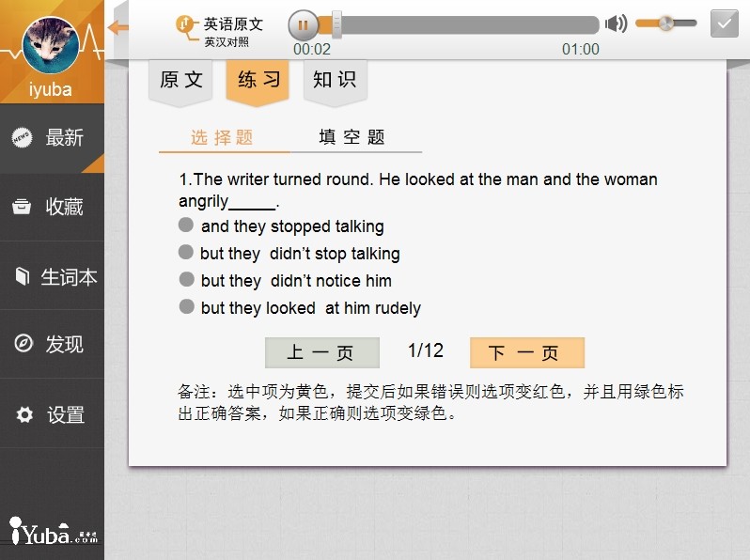Image resolution: width=750 pixels, height=560 pixels.
Task: Click the volume slider handle
Action: 665,23
